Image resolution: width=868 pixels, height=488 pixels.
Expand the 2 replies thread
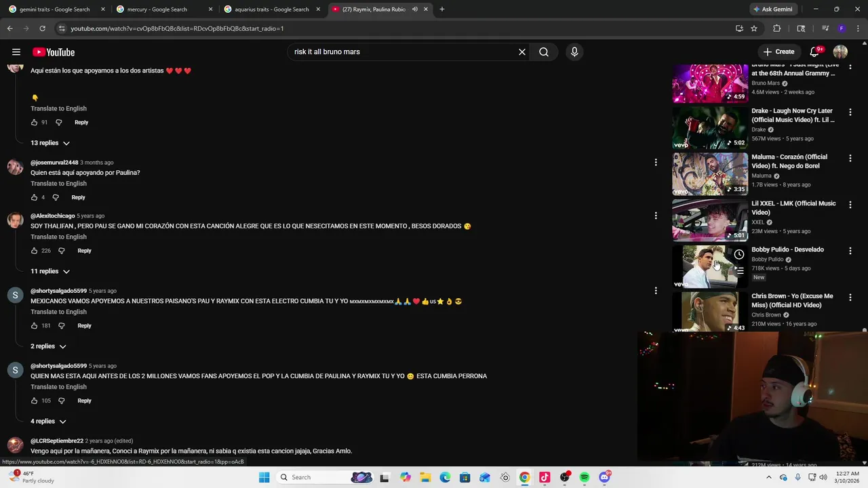pyautogui.click(x=48, y=346)
